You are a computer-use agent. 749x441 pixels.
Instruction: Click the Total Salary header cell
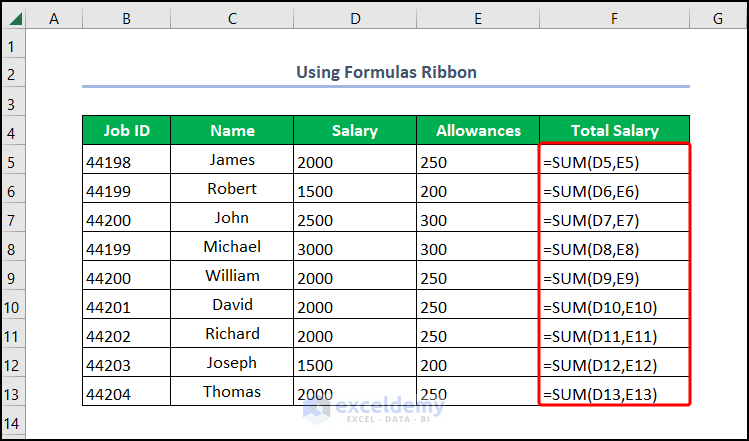(614, 130)
